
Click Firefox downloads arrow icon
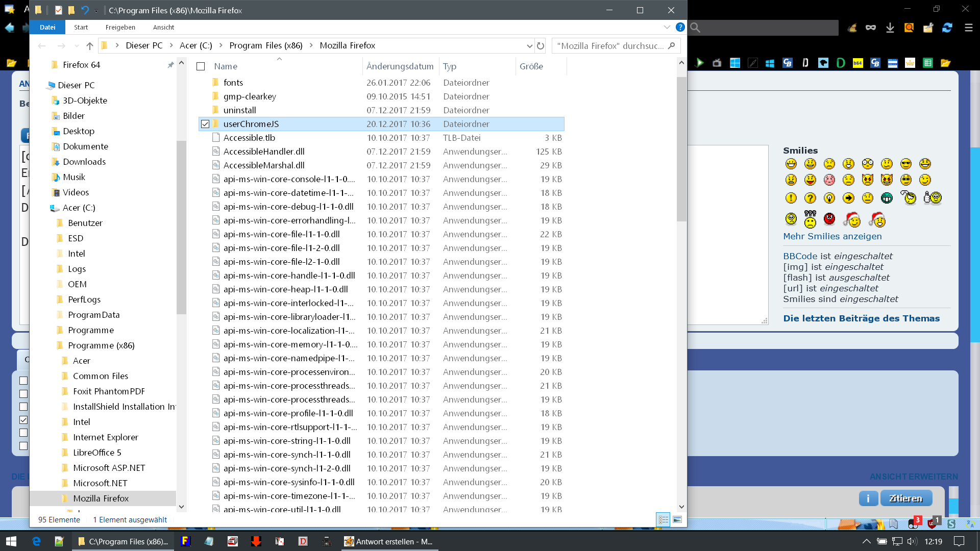[x=890, y=28]
